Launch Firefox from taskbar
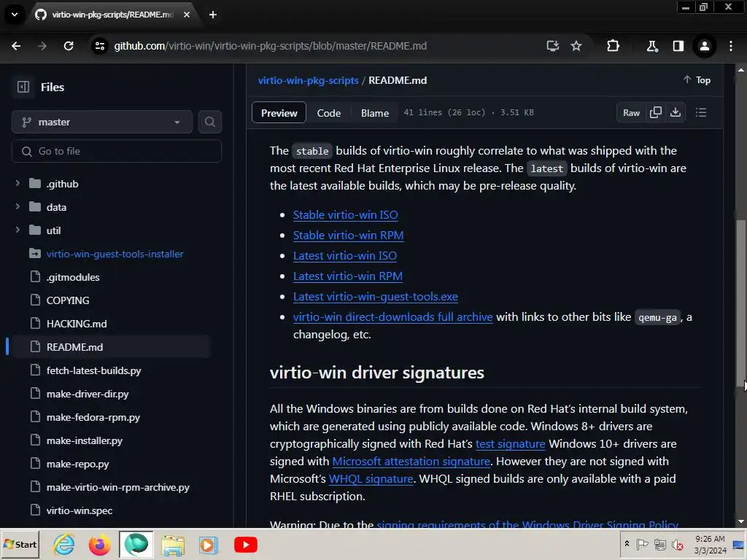 [x=99, y=545]
